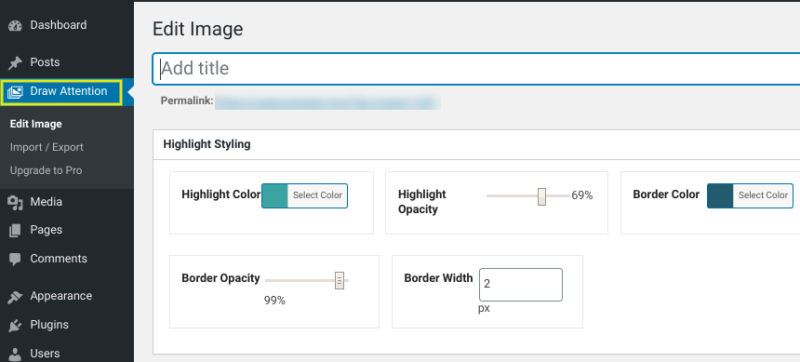Click the dark blue Border Color swatch

[x=720, y=196]
